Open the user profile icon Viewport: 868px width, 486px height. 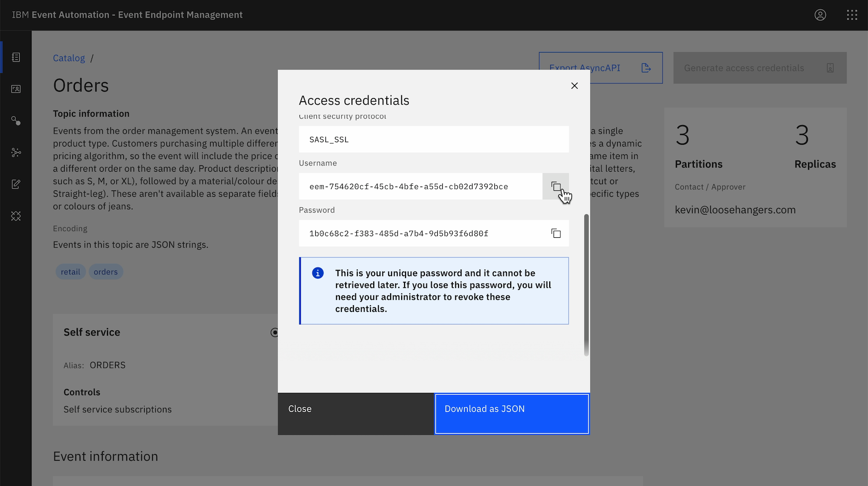click(x=820, y=15)
